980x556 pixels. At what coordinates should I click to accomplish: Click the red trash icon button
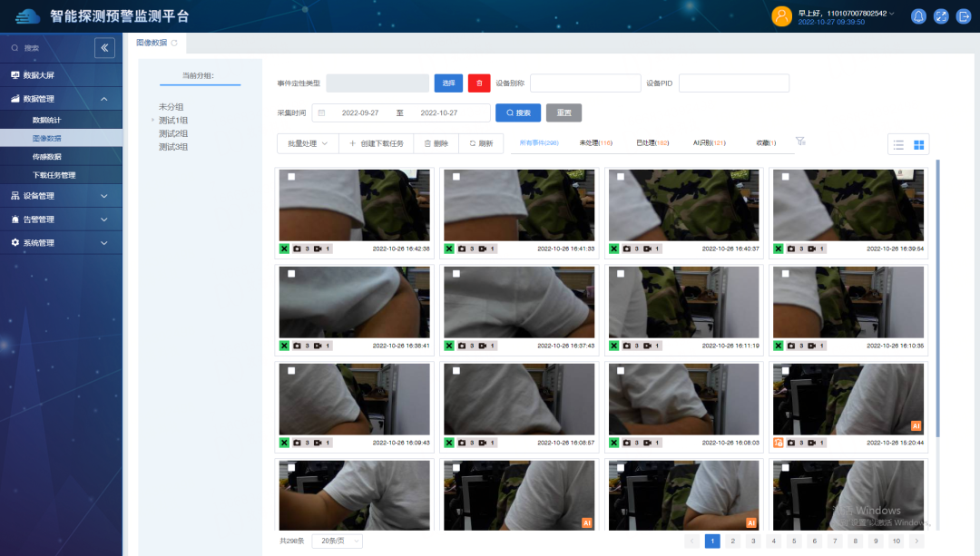click(479, 83)
